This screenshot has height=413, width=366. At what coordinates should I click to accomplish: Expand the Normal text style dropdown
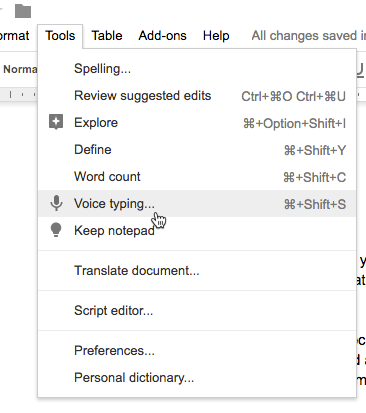[20, 69]
